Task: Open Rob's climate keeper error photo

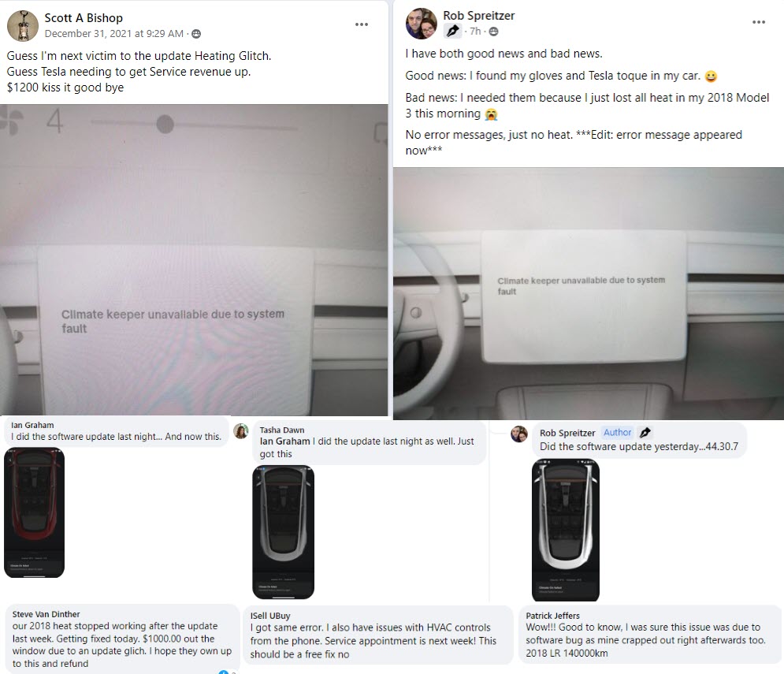Action: point(589,293)
